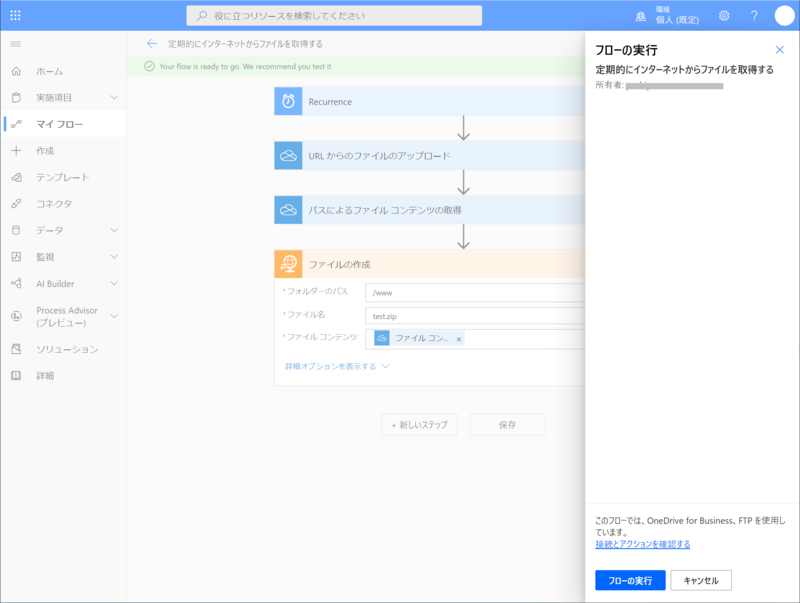The width and height of the screenshot is (800, 603).
Task: Select the ファイル コン... dynamic content token
Action: coord(418,338)
